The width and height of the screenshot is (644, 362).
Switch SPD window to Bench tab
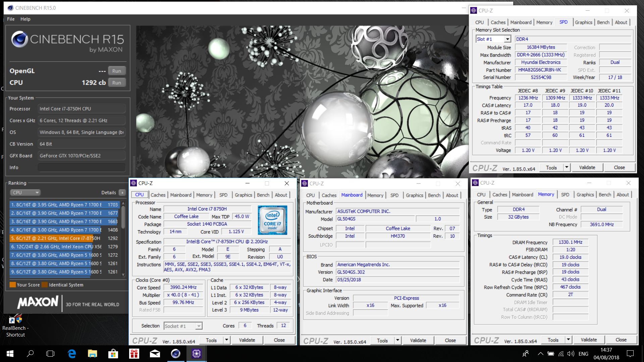click(x=603, y=22)
